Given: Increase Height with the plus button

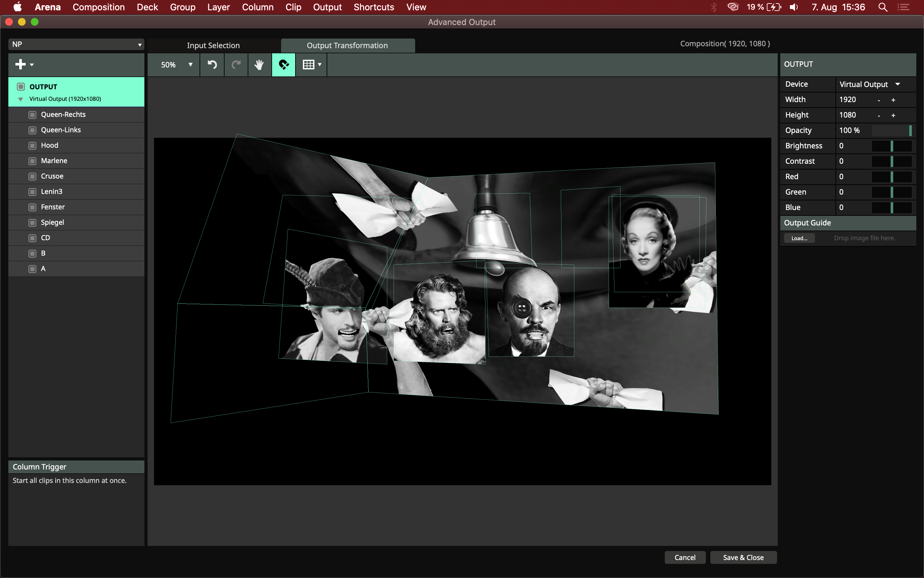Looking at the screenshot, I should pos(893,116).
